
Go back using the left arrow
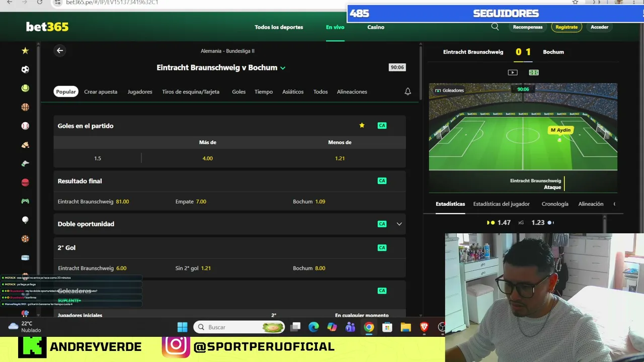click(x=60, y=50)
